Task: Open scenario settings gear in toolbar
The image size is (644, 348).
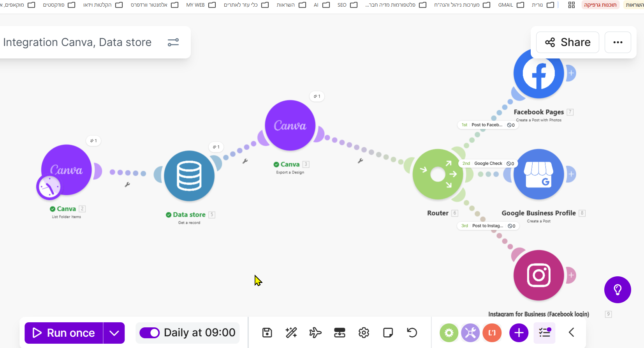Action: pyautogui.click(x=364, y=332)
